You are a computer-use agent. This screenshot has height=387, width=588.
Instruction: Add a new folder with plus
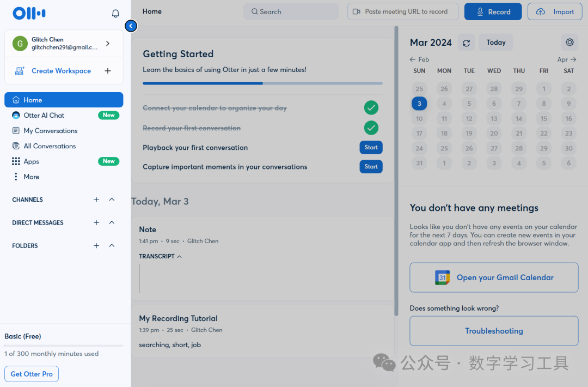click(96, 245)
